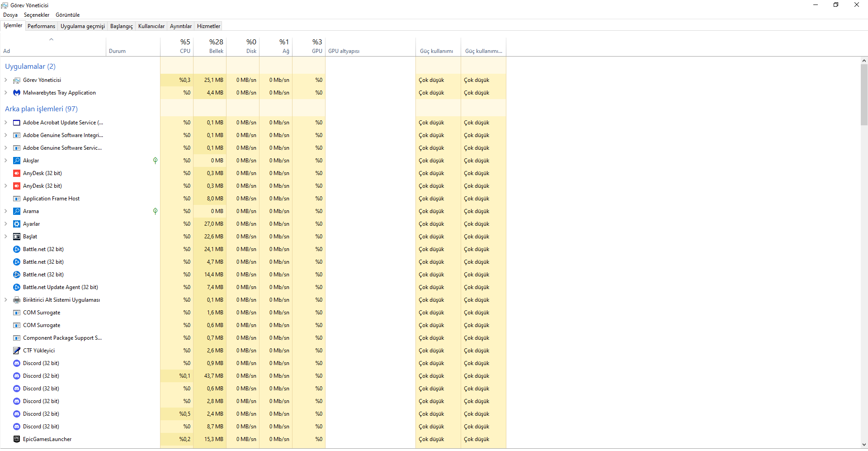This screenshot has height=451, width=868.
Task: Select the Uygulamalar (2) group heading
Action: (30, 66)
